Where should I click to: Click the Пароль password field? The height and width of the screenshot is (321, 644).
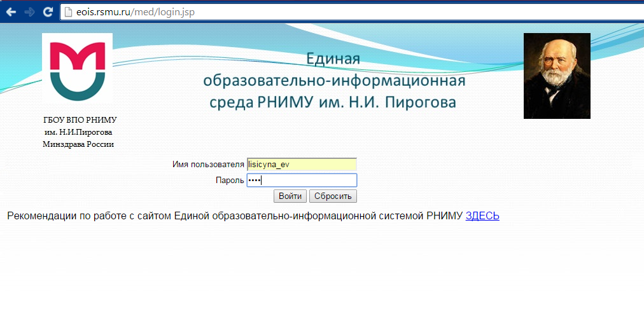pos(302,180)
